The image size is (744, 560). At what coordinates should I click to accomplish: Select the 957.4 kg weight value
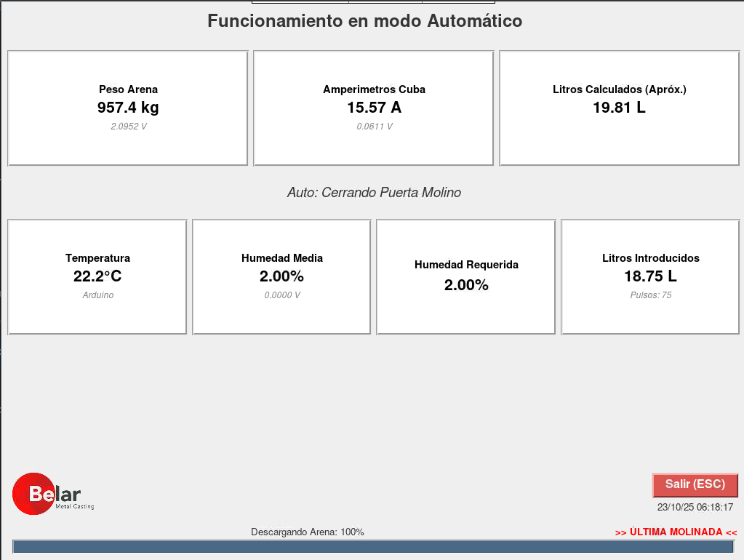tap(128, 108)
